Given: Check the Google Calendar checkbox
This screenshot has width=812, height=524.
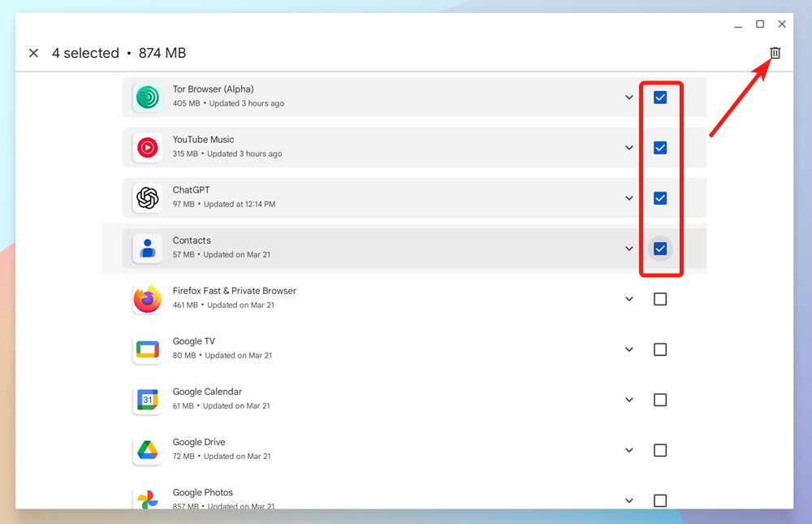Looking at the screenshot, I should point(660,399).
